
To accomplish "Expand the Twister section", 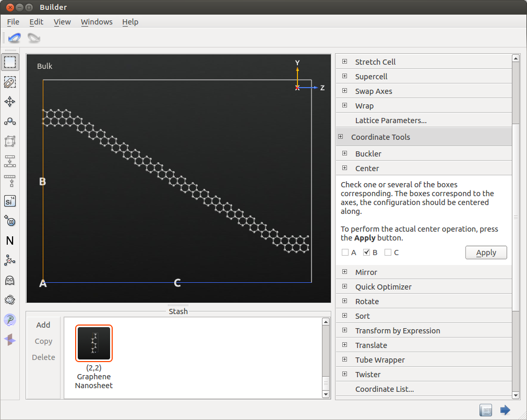I will (345, 374).
